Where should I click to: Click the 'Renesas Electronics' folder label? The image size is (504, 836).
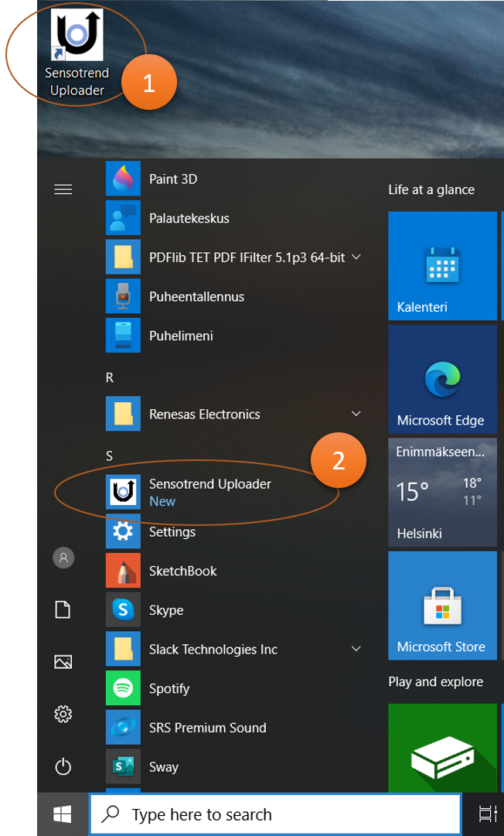click(205, 415)
